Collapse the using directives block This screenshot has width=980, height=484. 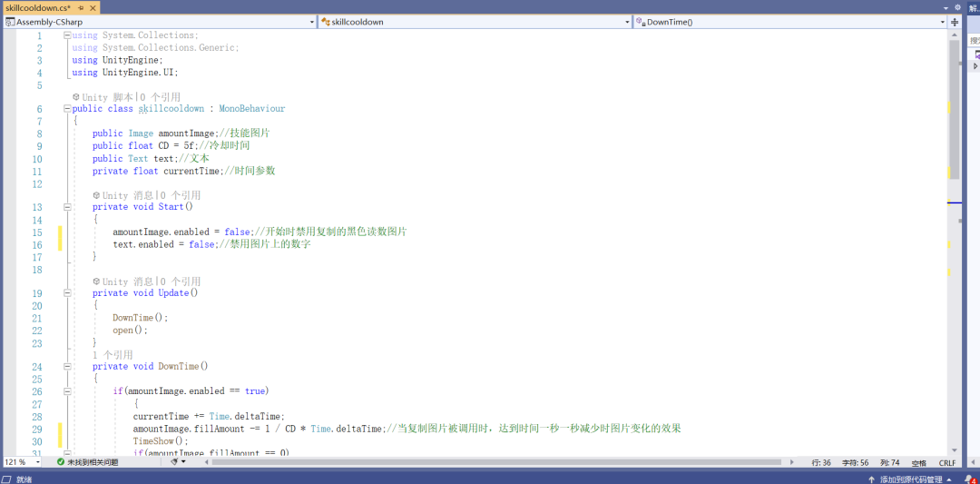67,35
